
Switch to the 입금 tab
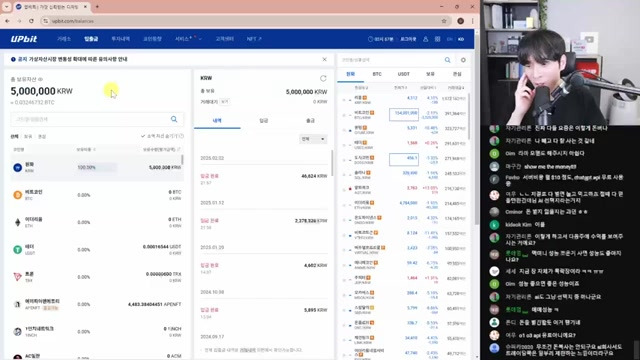pyautogui.click(x=264, y=121)
